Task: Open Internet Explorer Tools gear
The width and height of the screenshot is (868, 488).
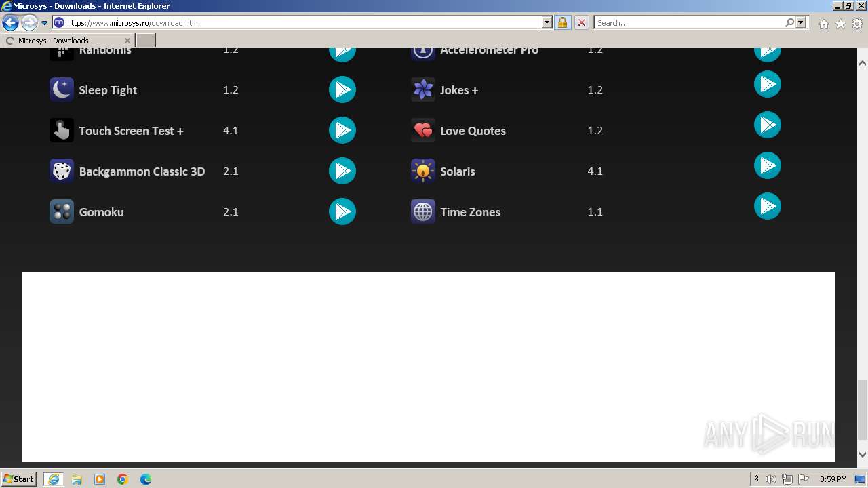Action: coord(857,23)
